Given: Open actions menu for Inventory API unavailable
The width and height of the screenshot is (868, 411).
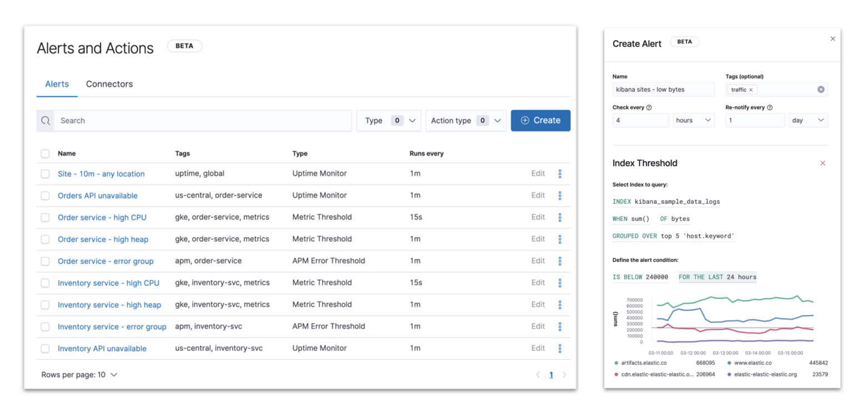Looking at the screenshot, I should [x=560, y=348].
